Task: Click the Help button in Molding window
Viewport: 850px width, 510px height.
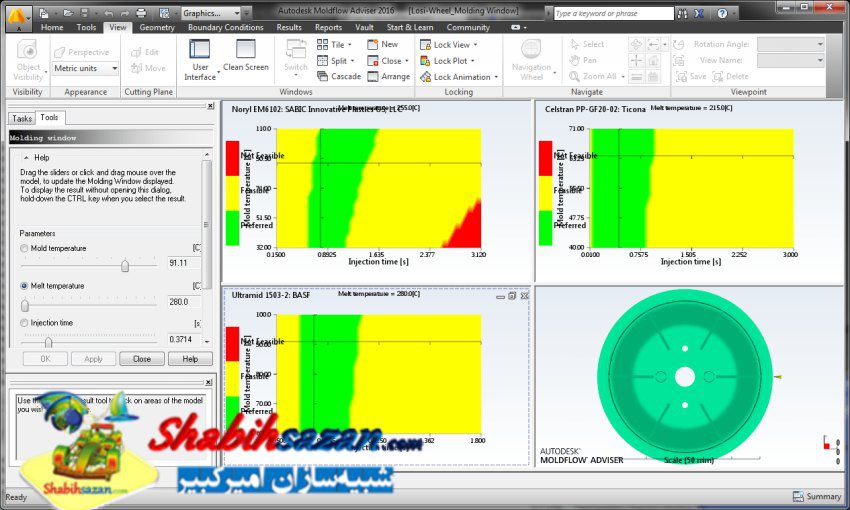Action: click(190, 359)
